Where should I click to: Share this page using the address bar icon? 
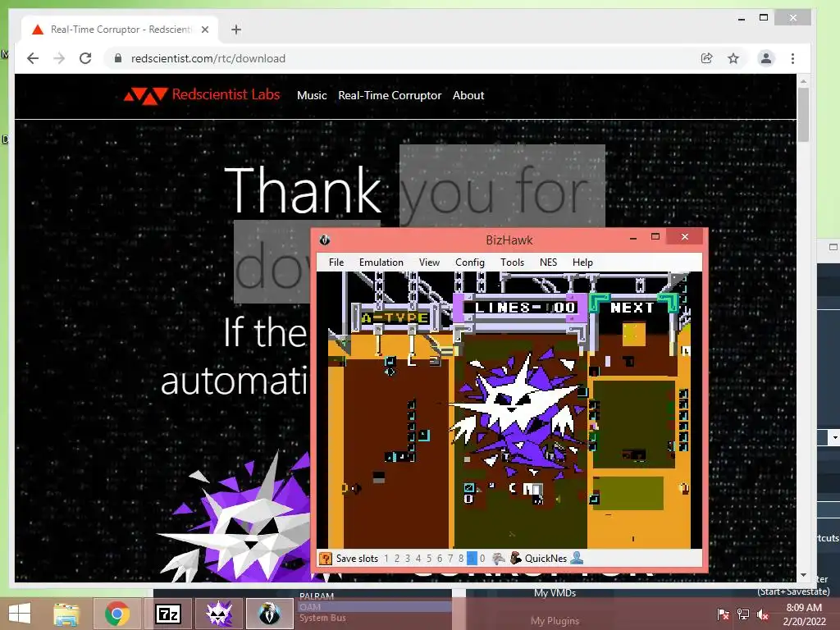point(706,58)
